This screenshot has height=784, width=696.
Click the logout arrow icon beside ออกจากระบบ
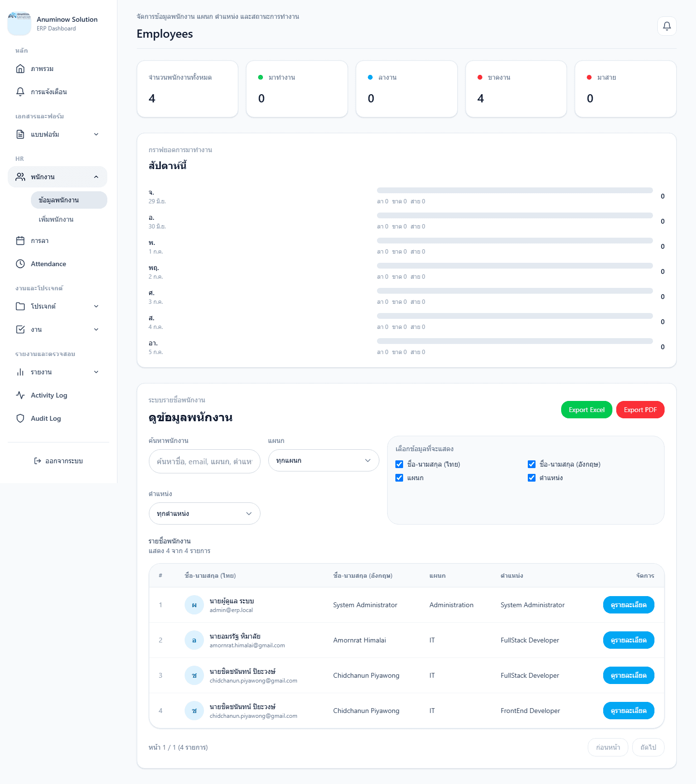38,461
